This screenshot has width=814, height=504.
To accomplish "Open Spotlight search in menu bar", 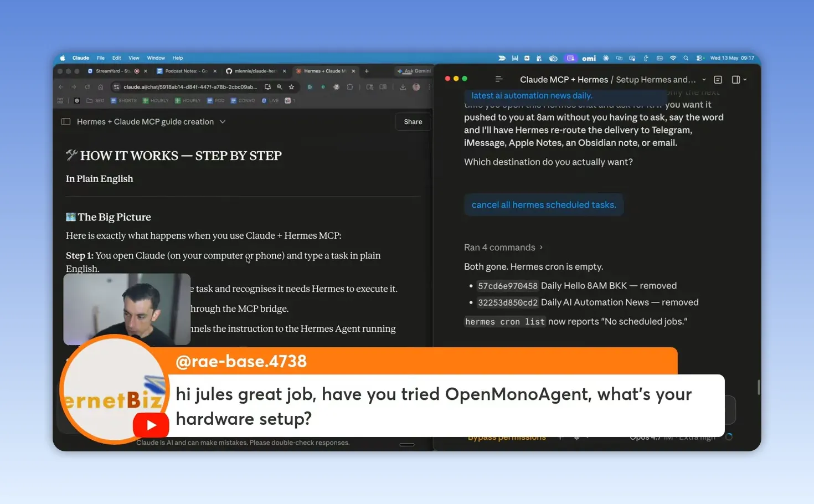I will (x=686, y=58).
